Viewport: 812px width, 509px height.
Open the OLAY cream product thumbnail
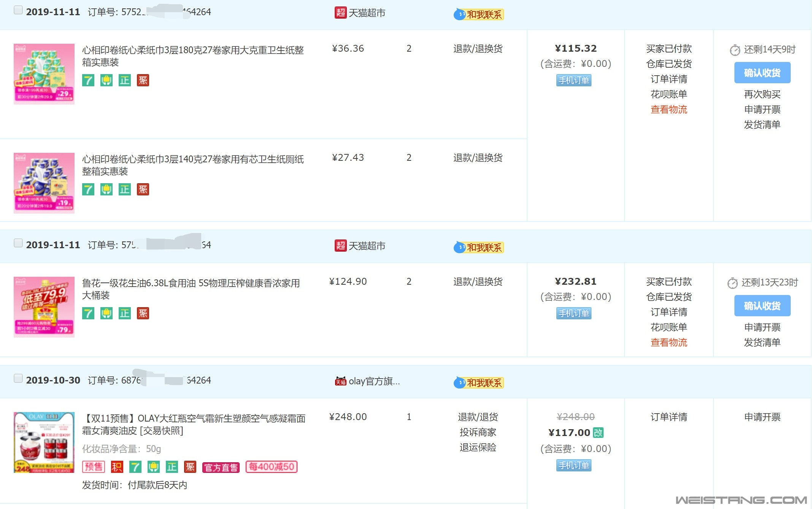click(x=44, y=442)
